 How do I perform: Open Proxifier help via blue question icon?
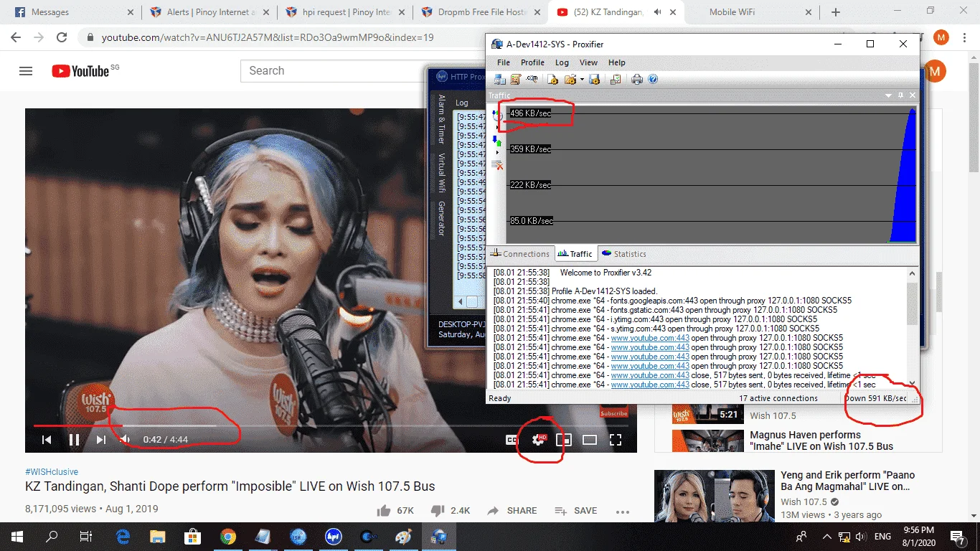pos(653,79)
